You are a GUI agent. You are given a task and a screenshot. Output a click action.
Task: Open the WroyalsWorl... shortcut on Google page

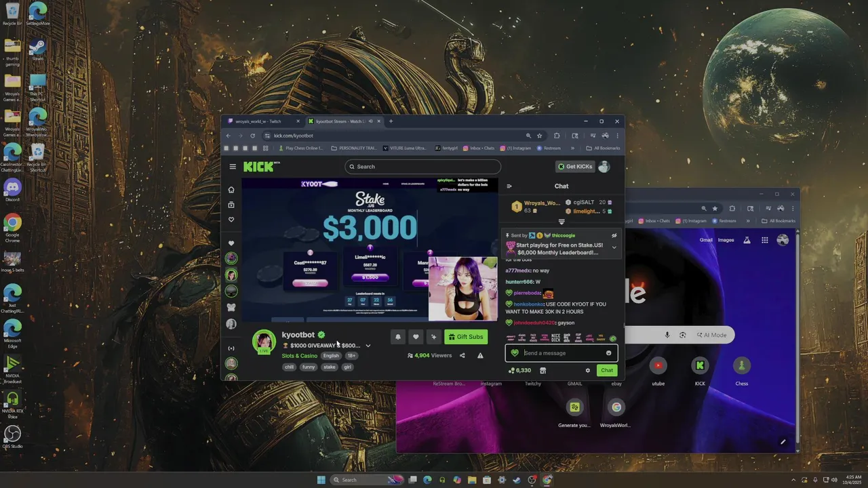(x=616, y=413)
